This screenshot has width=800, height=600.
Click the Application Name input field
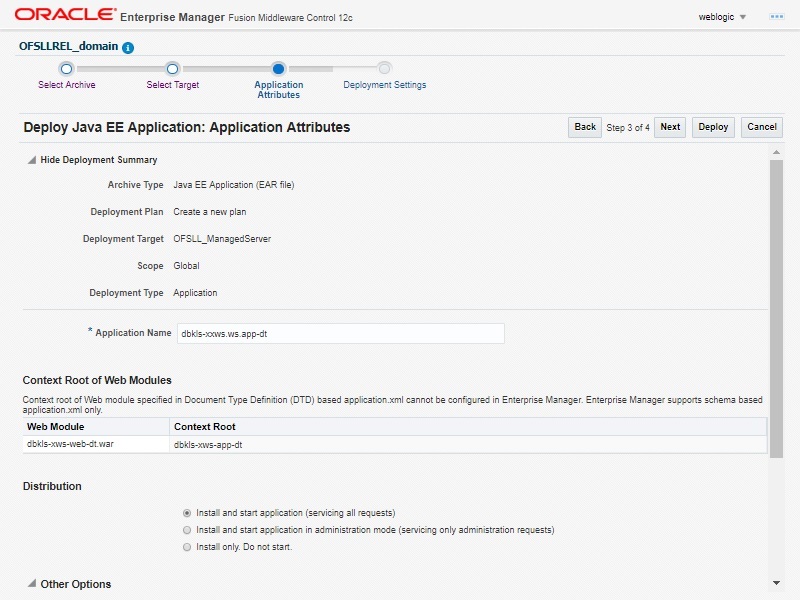[340, 334]
